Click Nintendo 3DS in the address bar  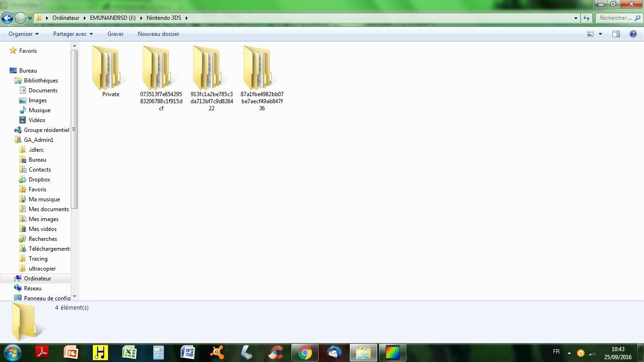(x=164, y=18)
